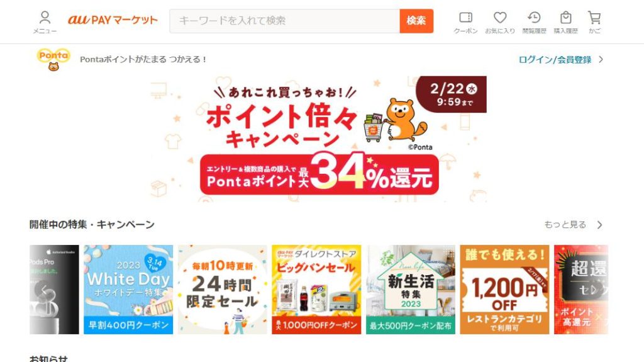Screen dimensions: 644x362
Task: Open the ビッグバンセール direct store banner
Action: click(316, 290)
